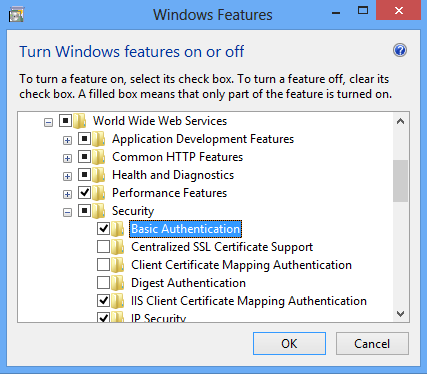Select the Security label
Screen dimensions: 427x374
click(x=133, y=211)
